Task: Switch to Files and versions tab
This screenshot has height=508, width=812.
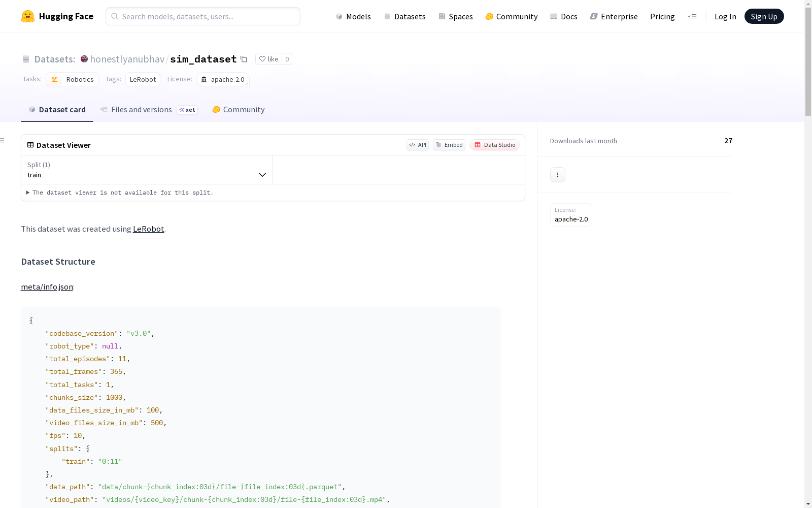Action: 149,110
